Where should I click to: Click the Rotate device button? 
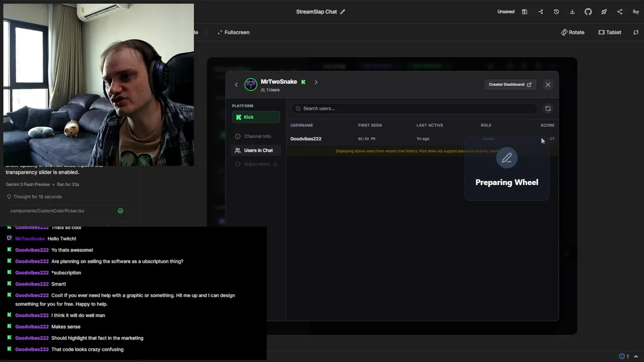click(573, 32)
